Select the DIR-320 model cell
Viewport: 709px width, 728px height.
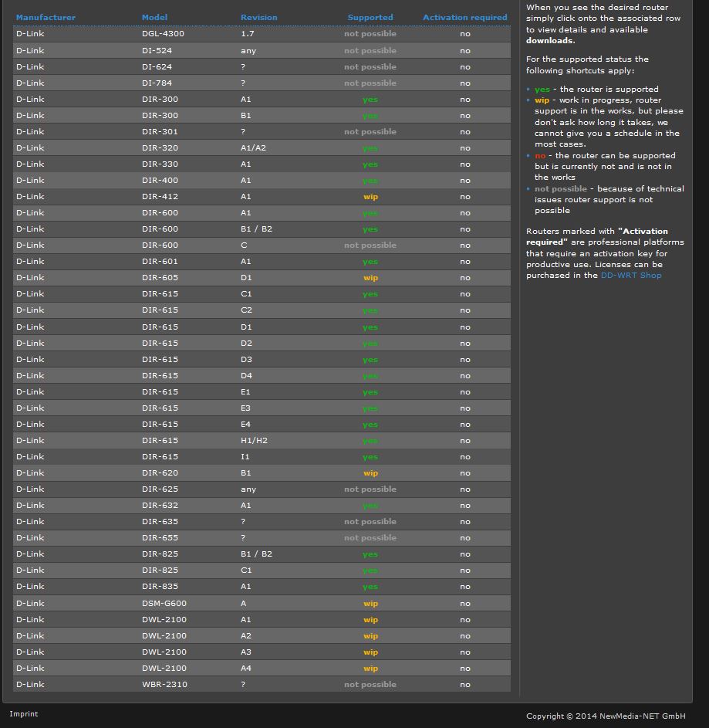(160, 148)
